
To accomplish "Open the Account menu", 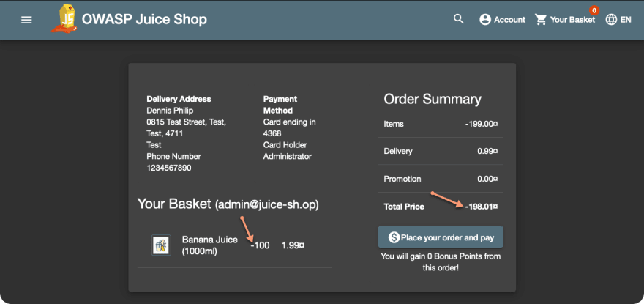I will pos(502,19).
